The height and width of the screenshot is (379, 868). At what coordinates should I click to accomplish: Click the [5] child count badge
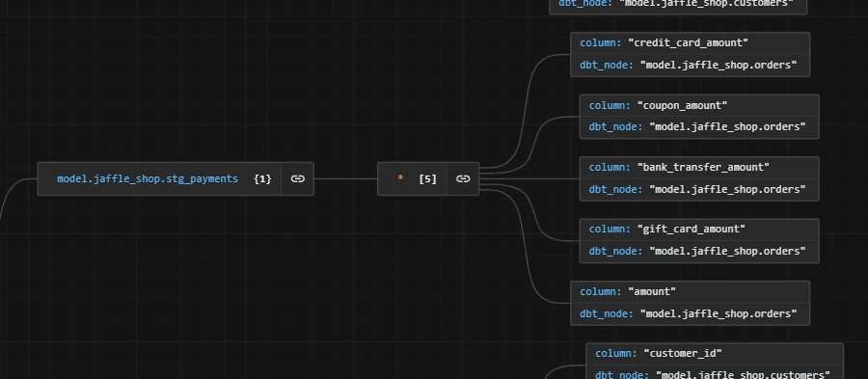427,178
